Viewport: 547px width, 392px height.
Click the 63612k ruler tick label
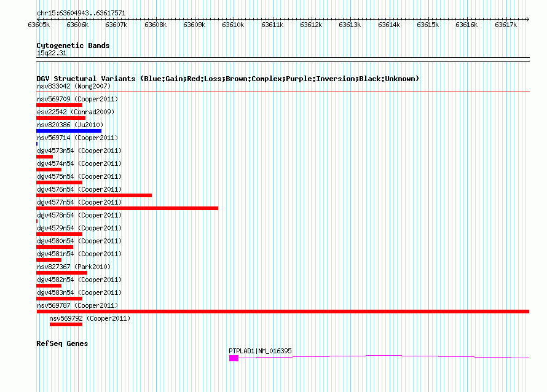(311, 25)
